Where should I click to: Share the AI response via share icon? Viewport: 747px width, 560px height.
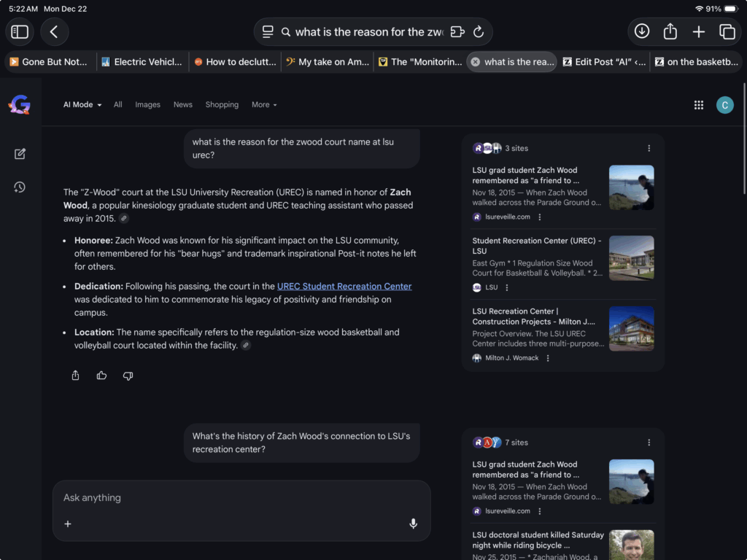(x=75, y=376)
